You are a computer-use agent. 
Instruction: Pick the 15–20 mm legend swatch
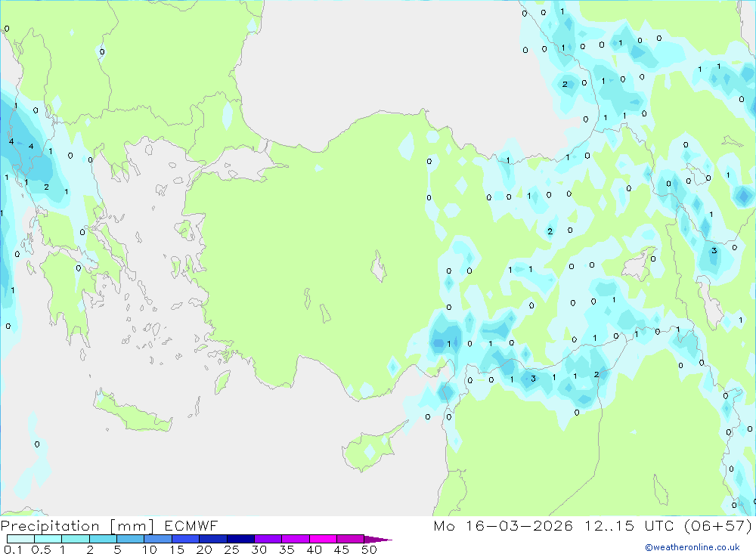185,539
